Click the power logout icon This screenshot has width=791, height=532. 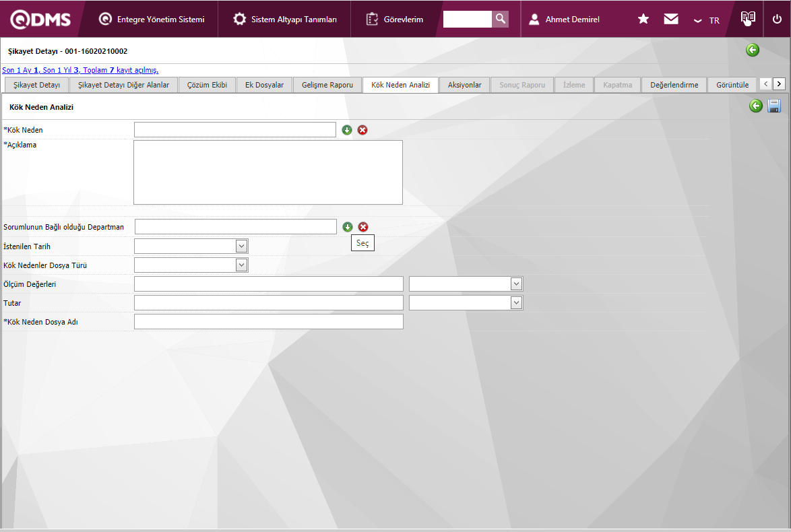click(x=777, y=19)
